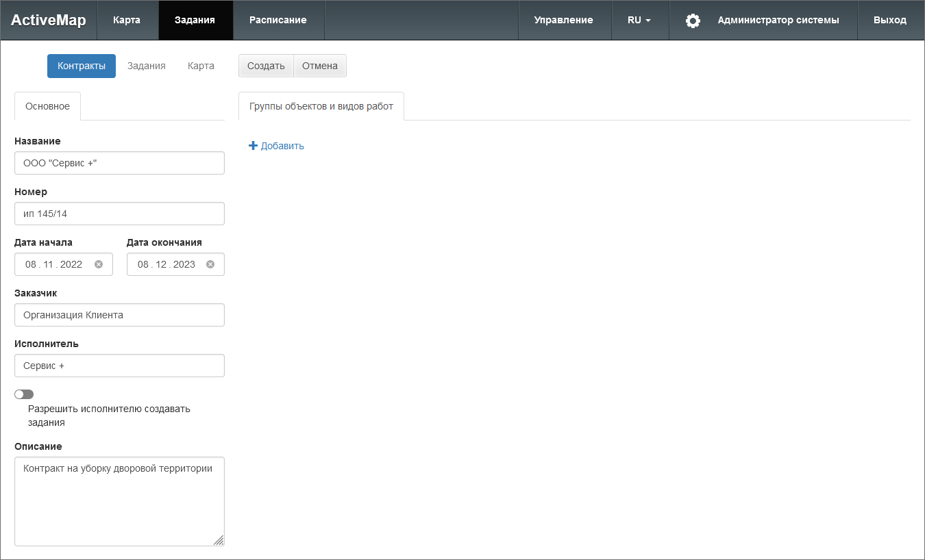Click Выход to log out
Image resolution: width=925 pixels, height=560 pixels.
pos(889,21)
